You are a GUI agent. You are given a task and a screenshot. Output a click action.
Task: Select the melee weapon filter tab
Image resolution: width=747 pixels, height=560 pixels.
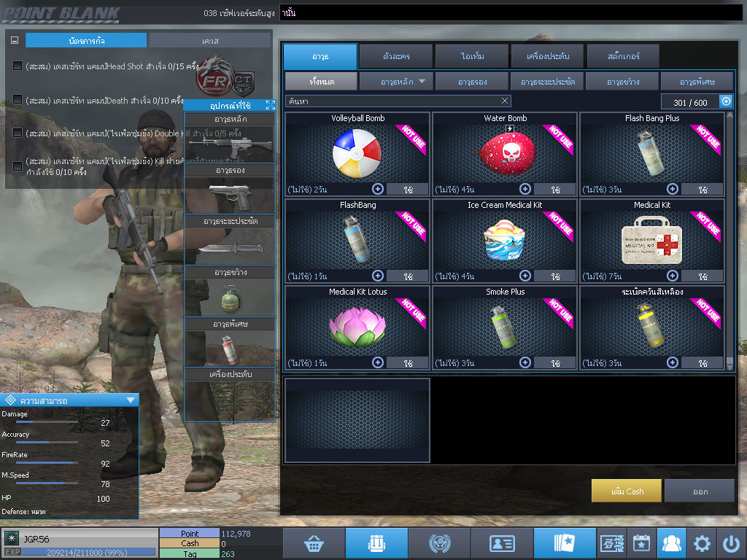547,82
